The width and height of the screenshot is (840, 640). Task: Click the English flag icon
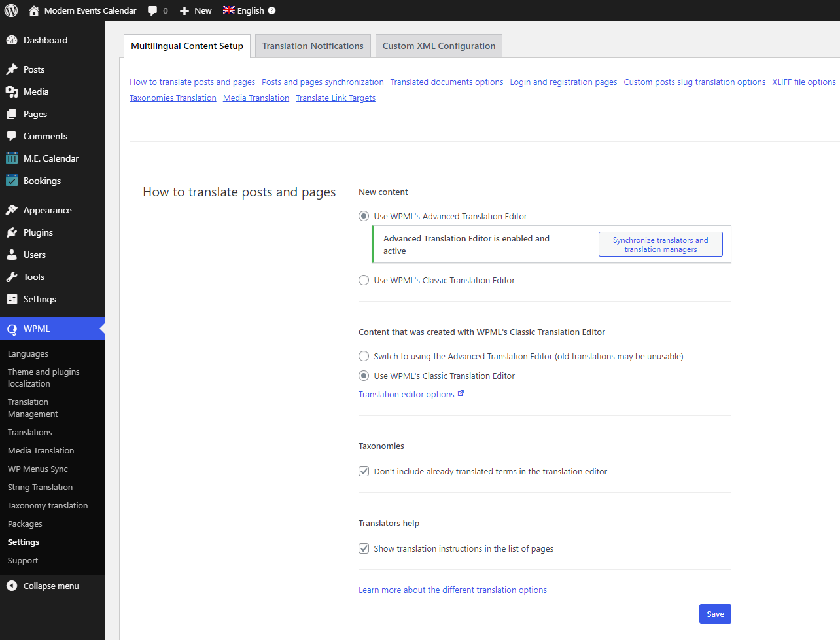(229, 10)
